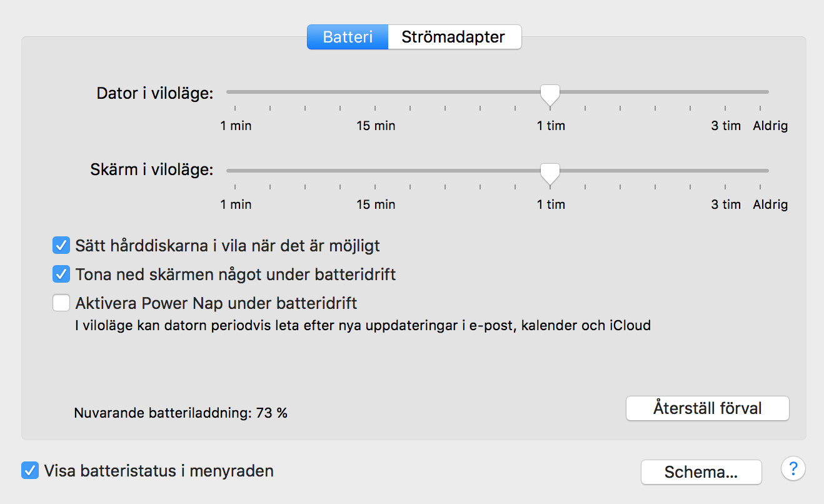The height and width of the screenshot is (504, 824).
Task: Switch to the Strömadapter tab
Action: [453, 37]
